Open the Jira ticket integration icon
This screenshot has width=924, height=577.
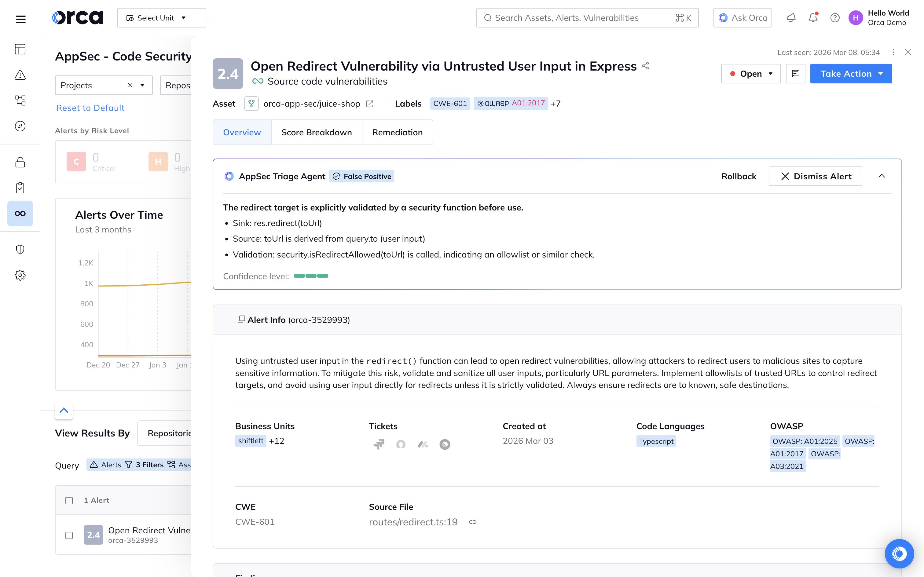[379, 444]
